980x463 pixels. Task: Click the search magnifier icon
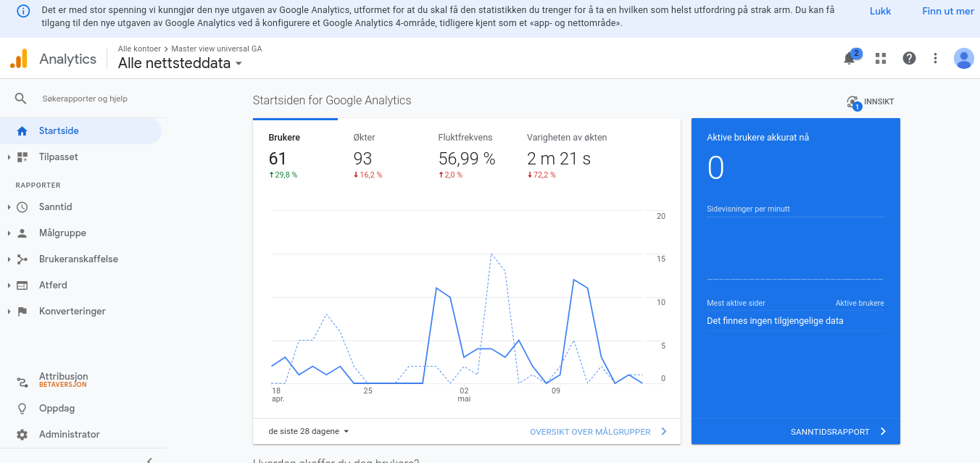click(21, 99)
